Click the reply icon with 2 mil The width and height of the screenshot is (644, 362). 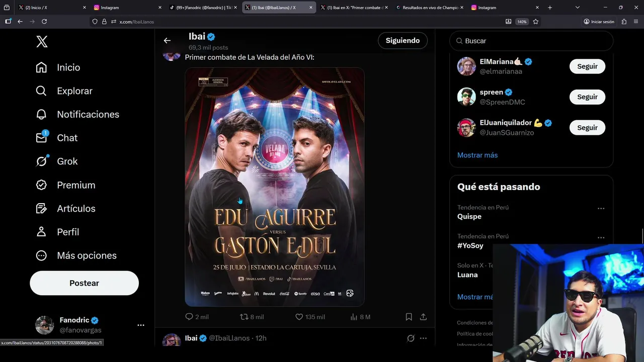[x=189, y=317]
